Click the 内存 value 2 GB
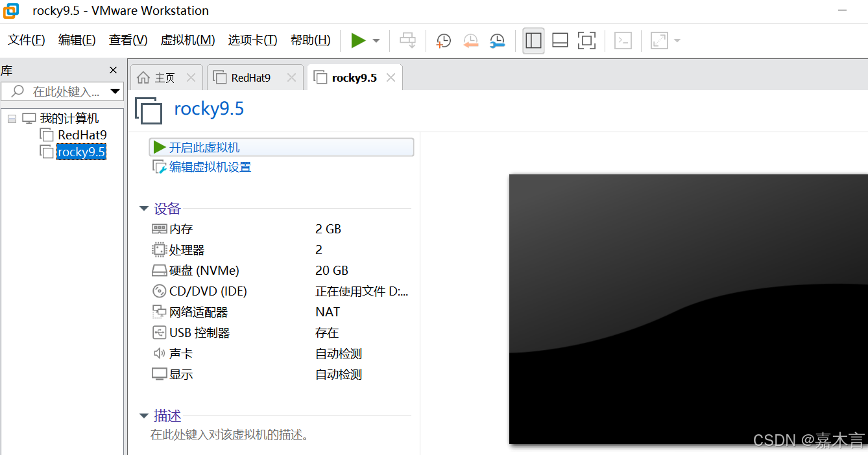Image resolution: width=868 pixels, height=455 pixels. coord(328,229)
